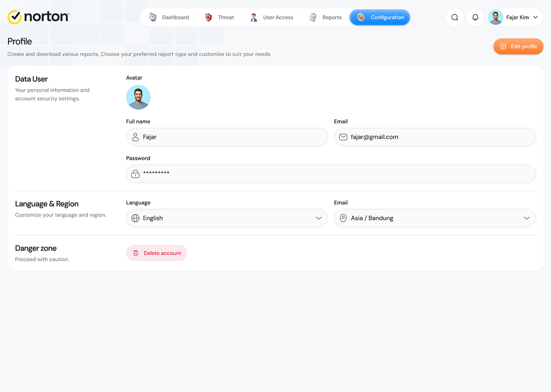Open the search icon in header
The height and width of the screenshot is (392, 551).
point(455,17)
